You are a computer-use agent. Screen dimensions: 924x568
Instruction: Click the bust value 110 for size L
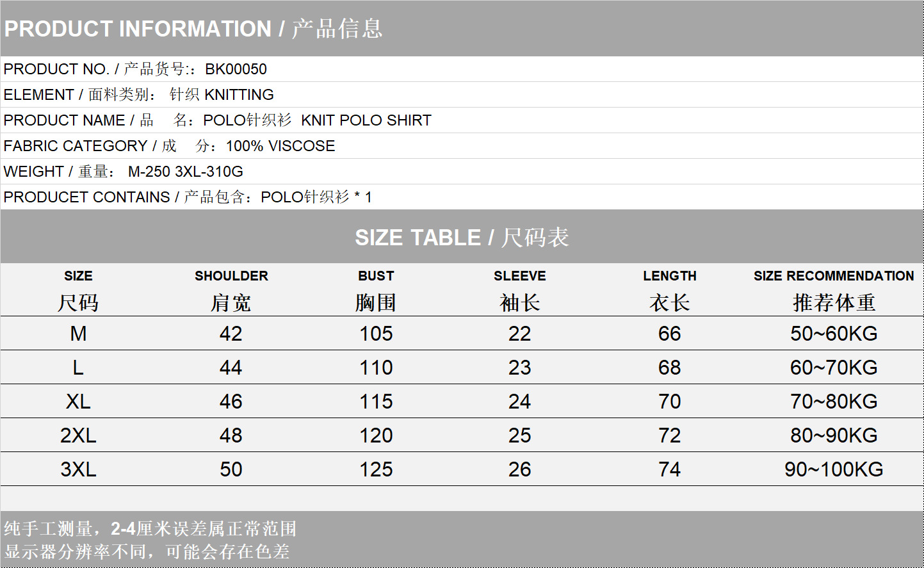click(376, 368)
